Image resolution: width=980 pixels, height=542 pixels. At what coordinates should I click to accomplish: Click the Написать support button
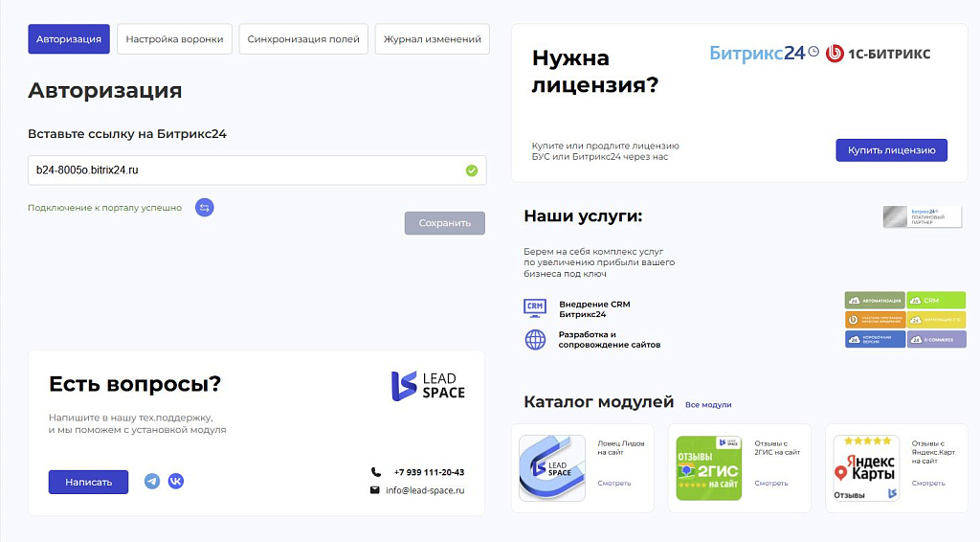88,482
